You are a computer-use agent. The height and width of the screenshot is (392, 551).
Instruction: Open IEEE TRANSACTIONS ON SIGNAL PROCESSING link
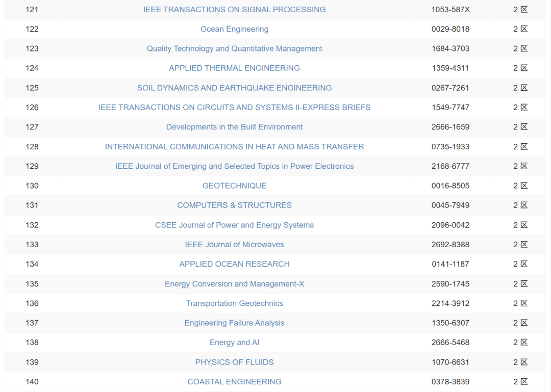pyautogui.click(x=234, y=10)
